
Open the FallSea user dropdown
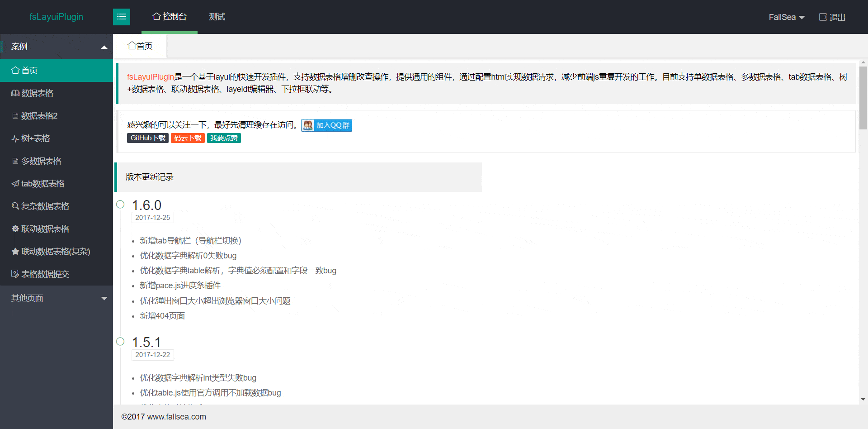787,17
